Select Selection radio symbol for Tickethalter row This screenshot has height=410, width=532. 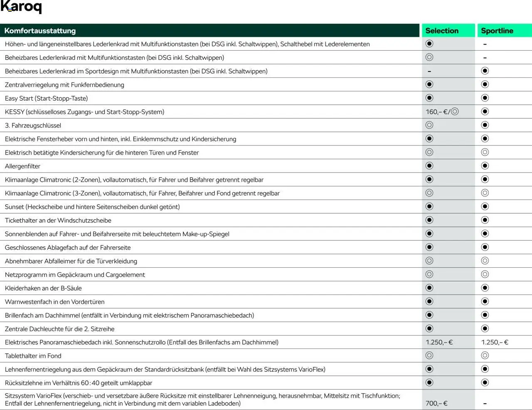pyautogui.click(x=429, y=220)
